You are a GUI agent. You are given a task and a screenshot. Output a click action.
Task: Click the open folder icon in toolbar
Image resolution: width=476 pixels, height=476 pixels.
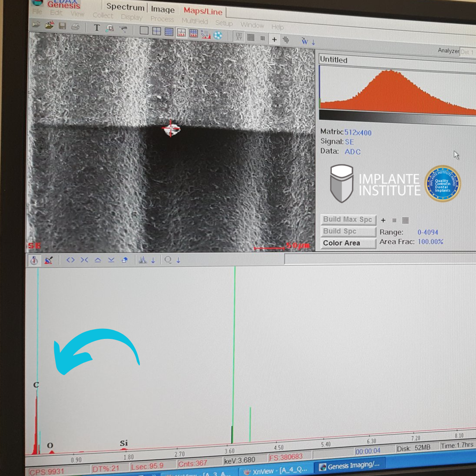coord(36,25)
